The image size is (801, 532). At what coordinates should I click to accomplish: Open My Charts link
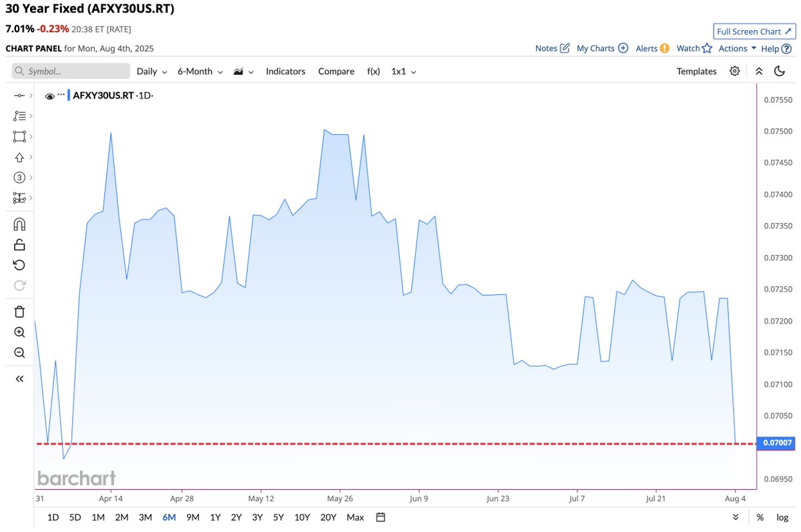click(x=596, y=48)
